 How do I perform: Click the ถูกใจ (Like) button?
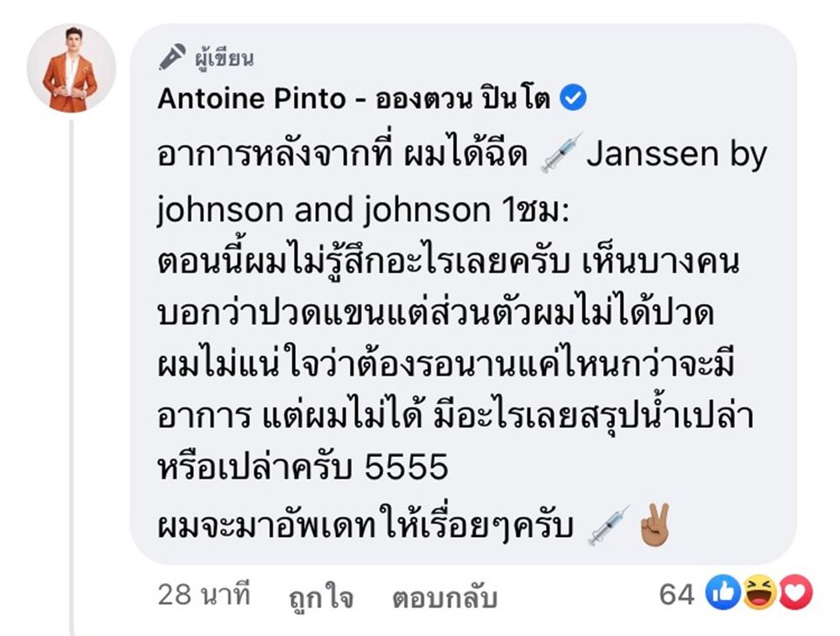click(321, 597)
